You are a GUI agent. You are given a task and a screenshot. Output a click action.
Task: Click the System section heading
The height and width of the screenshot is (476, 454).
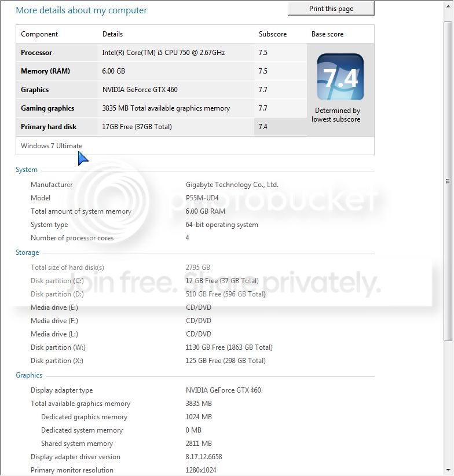(27, 170)
